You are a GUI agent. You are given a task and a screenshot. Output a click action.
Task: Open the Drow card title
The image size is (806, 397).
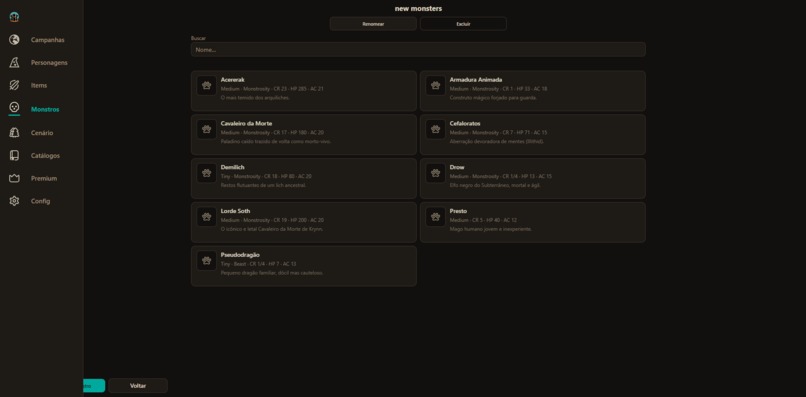[x=456, y=167]
